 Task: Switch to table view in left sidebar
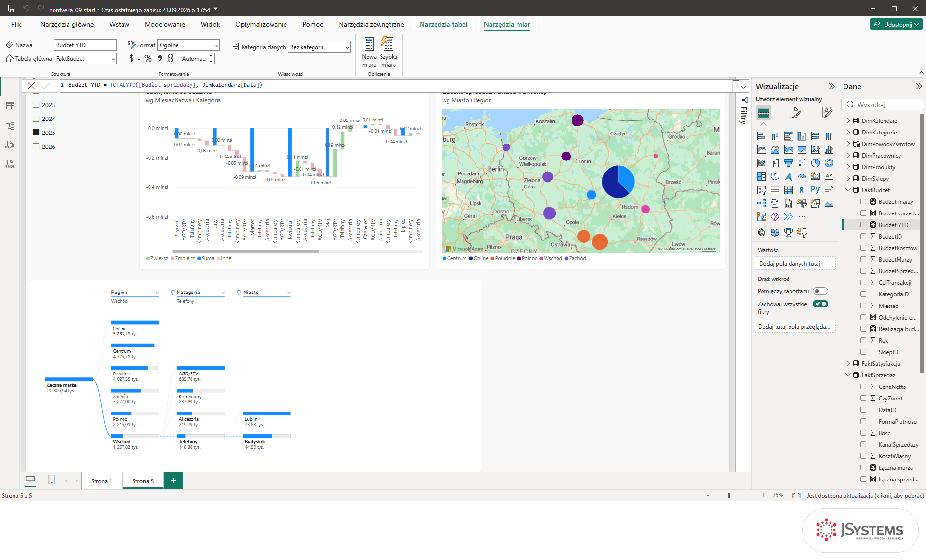coord(10,106)
